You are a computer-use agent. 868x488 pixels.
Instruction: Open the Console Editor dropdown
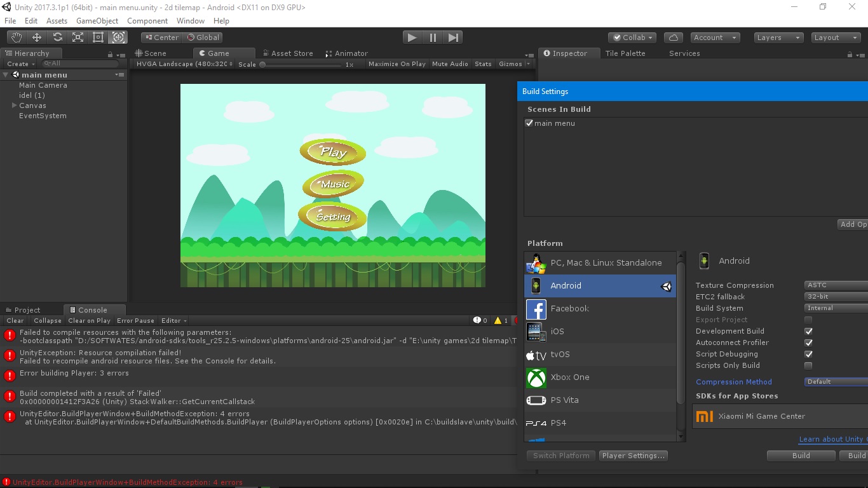173,320
